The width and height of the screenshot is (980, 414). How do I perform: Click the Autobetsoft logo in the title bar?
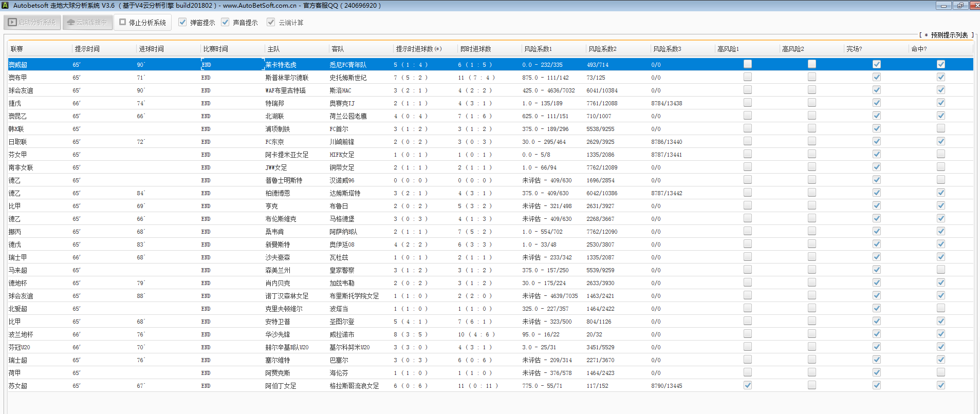click(x=5, y=6)
